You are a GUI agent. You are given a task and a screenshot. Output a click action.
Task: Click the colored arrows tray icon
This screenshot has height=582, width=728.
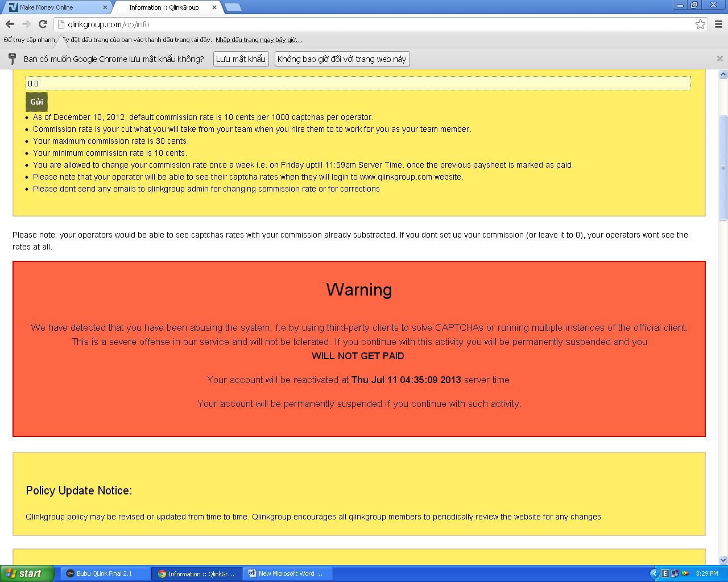685,573
